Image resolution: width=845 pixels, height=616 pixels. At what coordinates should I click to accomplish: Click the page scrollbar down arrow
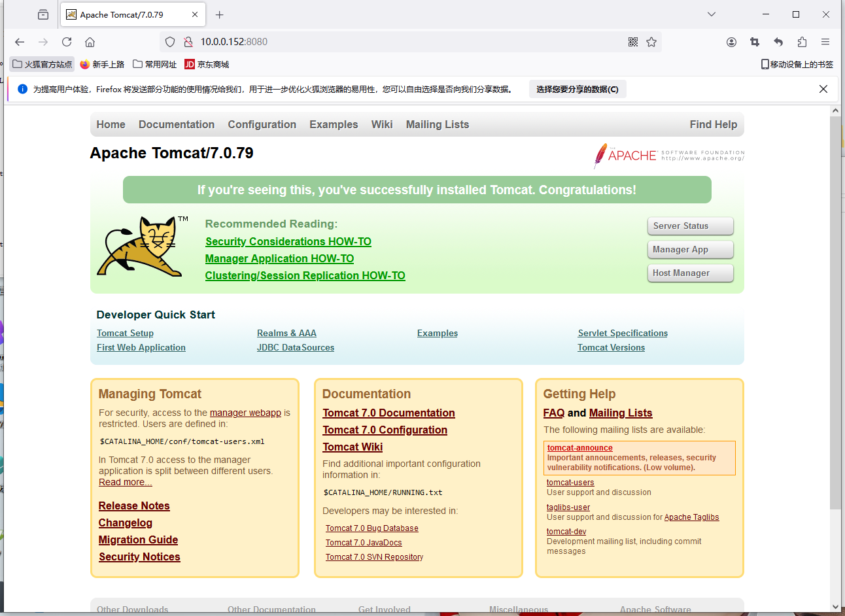(835, 607)
